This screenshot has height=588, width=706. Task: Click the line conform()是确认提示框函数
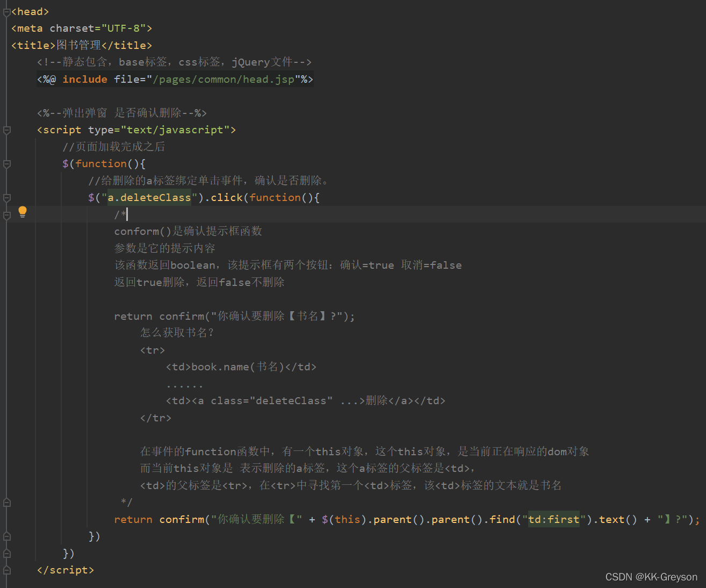[188, 231]
